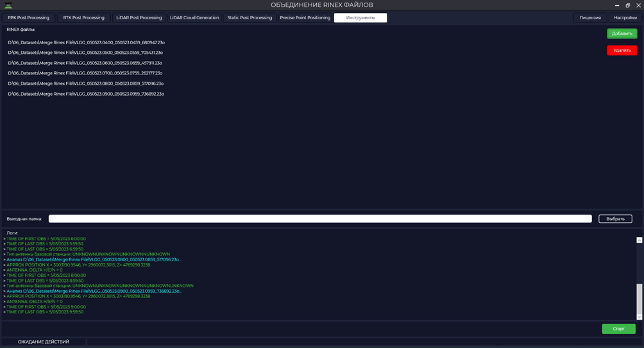The height and width of the screenshot is (348, 644).
Task: Select the Инструменты tab
Action: (x=360, y=18)
